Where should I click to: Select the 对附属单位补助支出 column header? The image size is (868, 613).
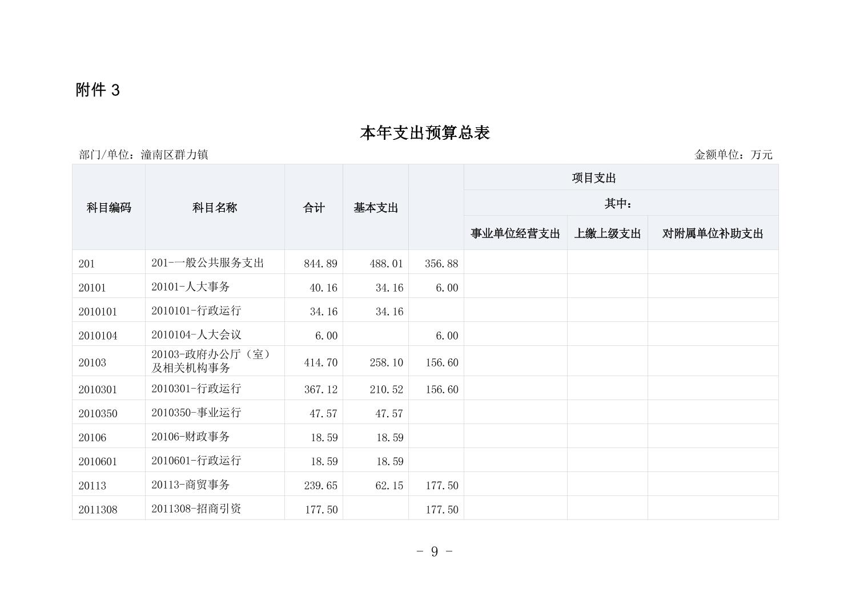click(712, 233)
